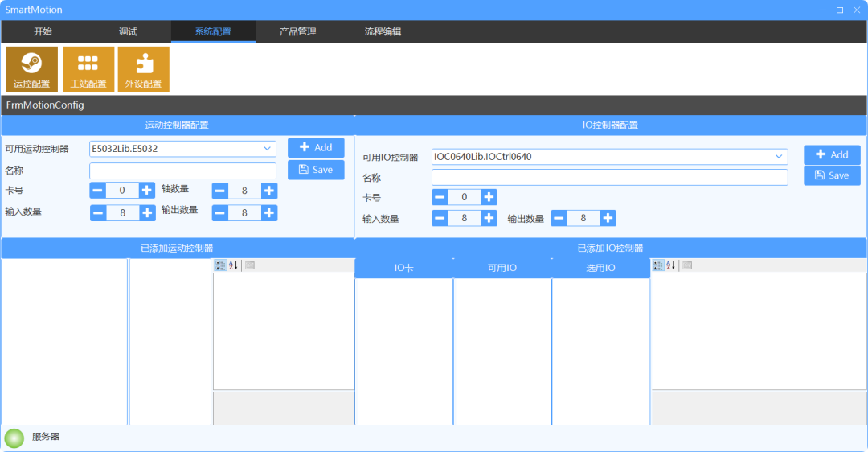Click the green 服务器 status indicator
The image size is (868, 452).
pos(14,438)
